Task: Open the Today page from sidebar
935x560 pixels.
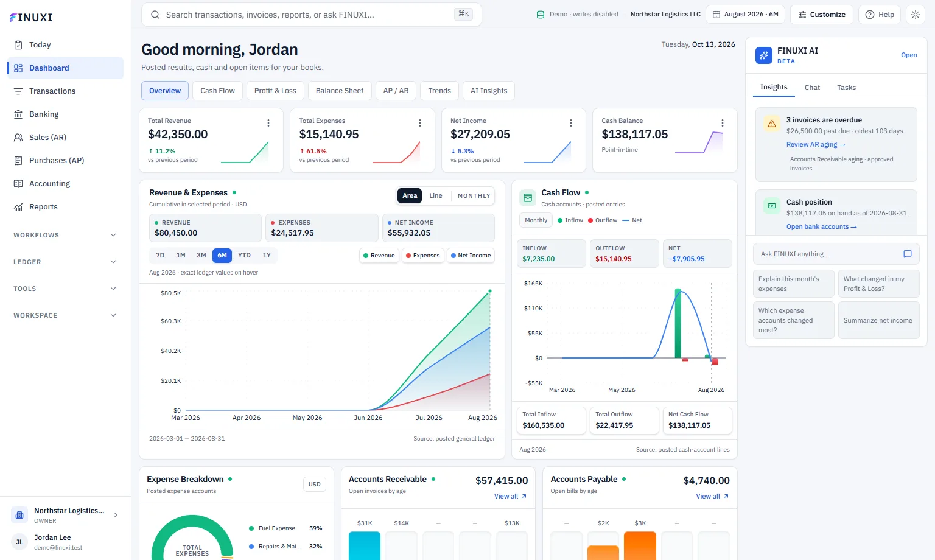Action: tap(65, 45)
